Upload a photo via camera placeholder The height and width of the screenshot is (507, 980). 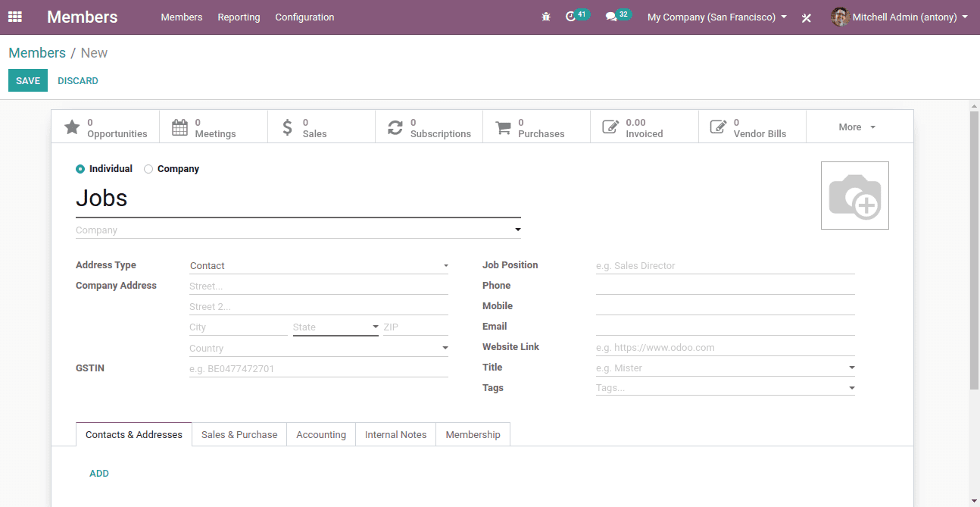click(855, 196)
